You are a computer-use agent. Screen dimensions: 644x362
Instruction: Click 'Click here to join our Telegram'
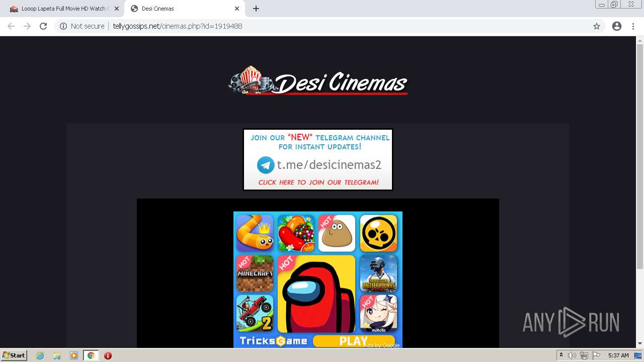point(318,183)
